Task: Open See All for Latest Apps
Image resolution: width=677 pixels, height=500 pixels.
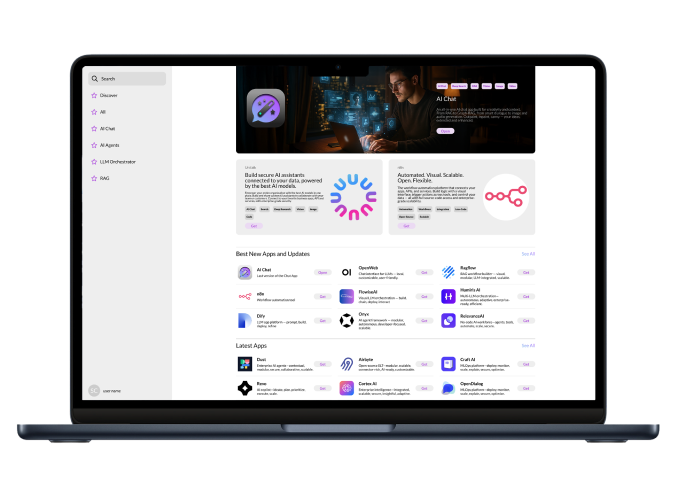Action: 528,345
